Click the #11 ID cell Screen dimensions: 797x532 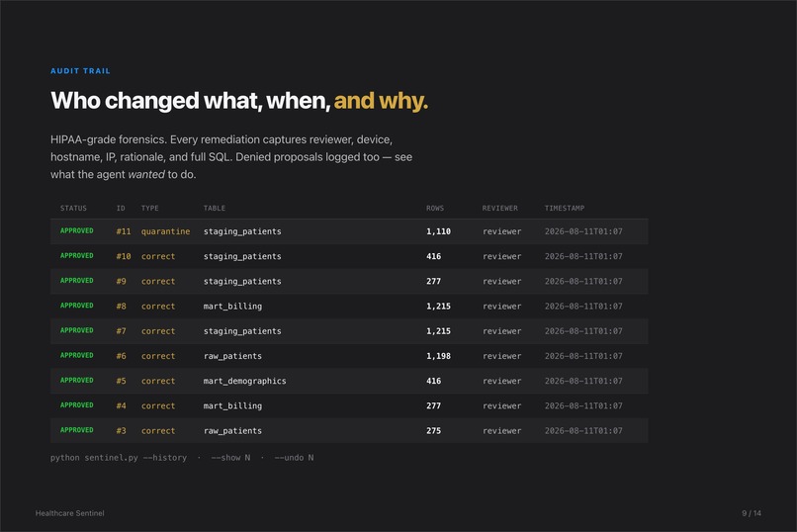tap(123, 231)
